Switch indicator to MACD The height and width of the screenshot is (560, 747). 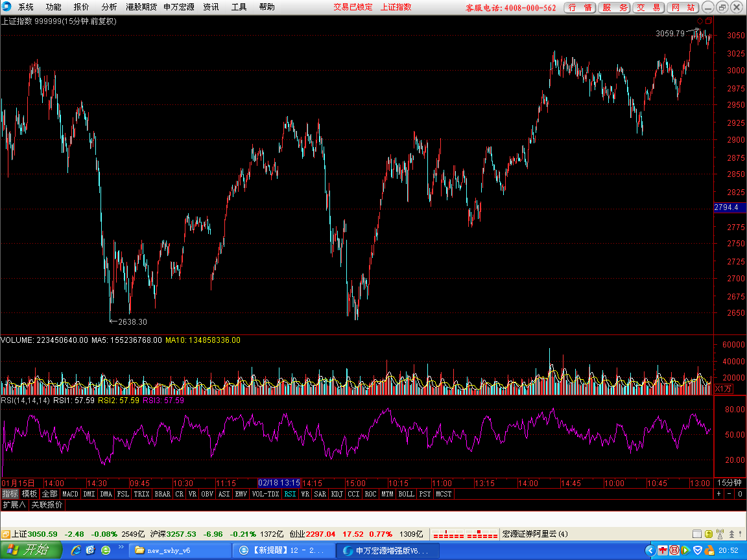[70, 494]
